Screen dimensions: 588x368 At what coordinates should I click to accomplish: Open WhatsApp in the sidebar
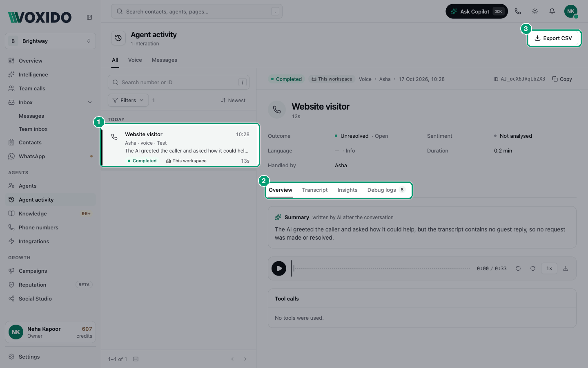[x=51, y=156]
